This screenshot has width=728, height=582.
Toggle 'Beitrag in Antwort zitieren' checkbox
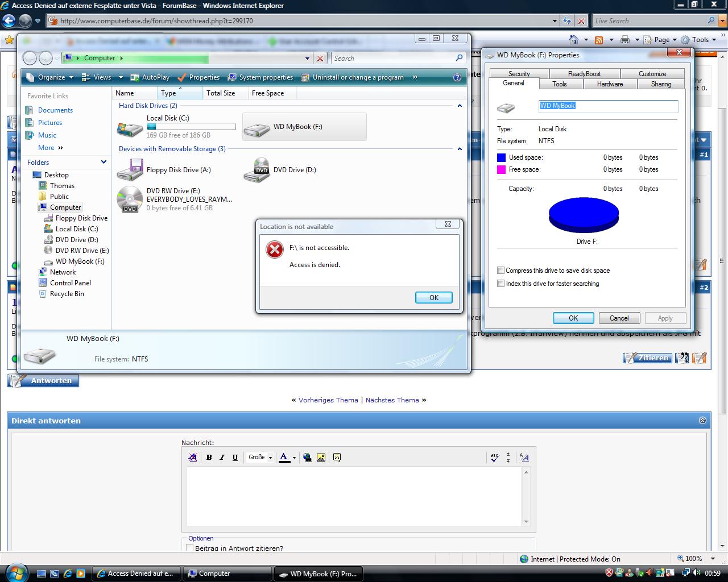[190, 548]
